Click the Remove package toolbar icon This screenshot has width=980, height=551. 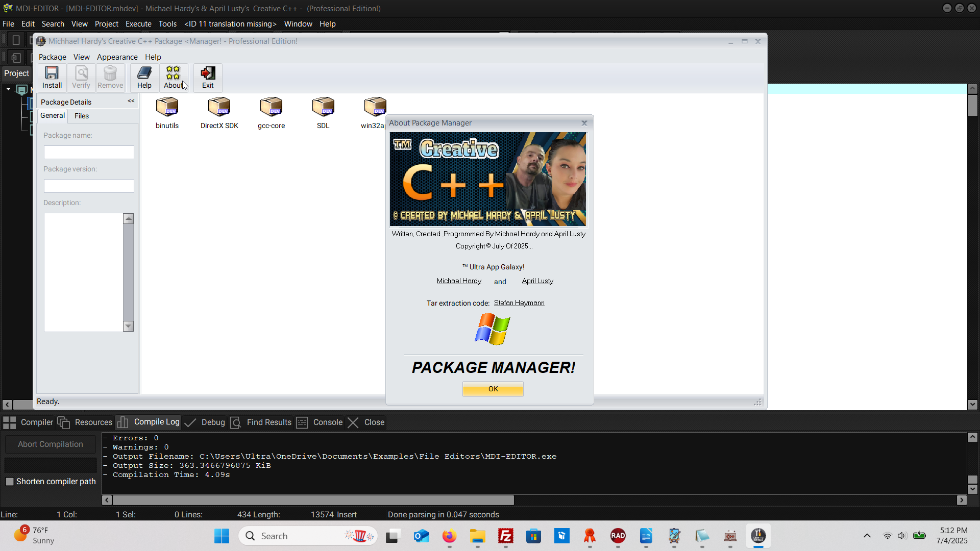(x=110, y=78)
